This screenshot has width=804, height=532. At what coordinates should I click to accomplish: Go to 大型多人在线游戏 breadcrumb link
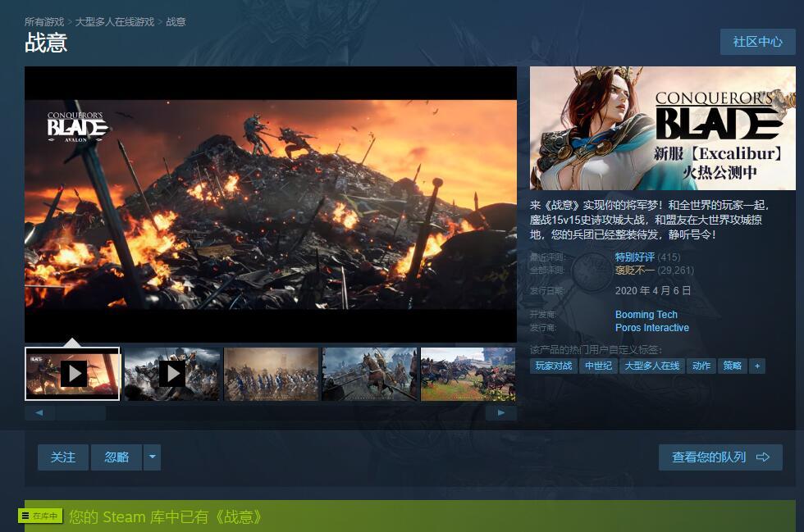click(x=114, y=21)
